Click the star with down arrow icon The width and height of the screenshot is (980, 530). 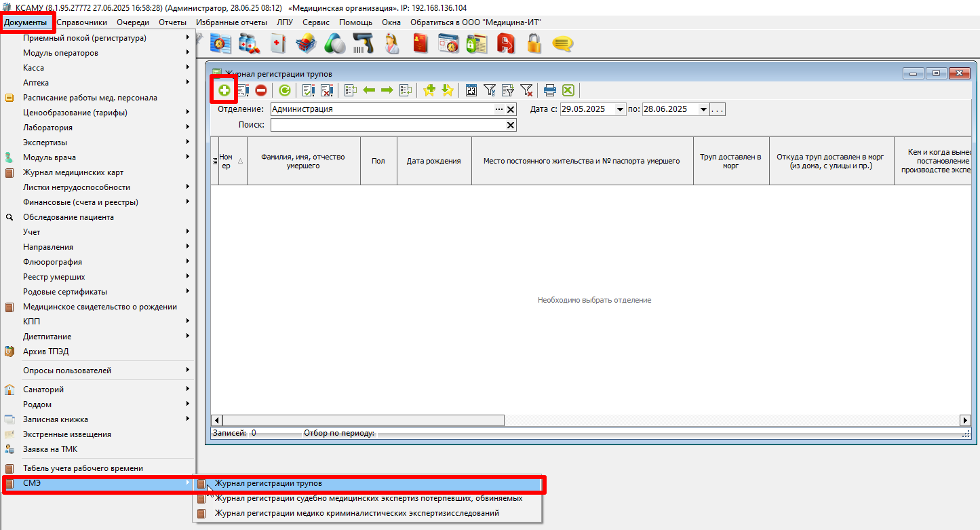447,90
